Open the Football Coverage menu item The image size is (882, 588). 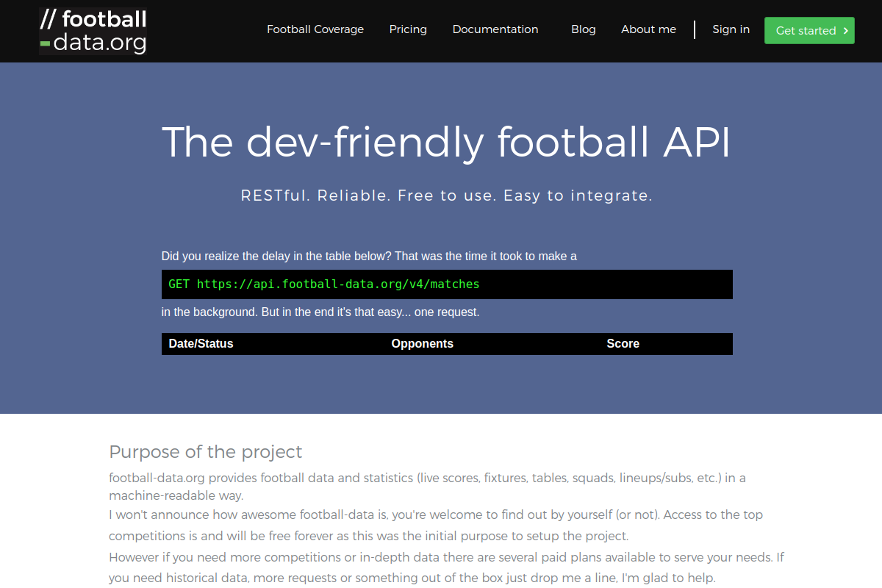pyautogui.click(x=315, y=29)
